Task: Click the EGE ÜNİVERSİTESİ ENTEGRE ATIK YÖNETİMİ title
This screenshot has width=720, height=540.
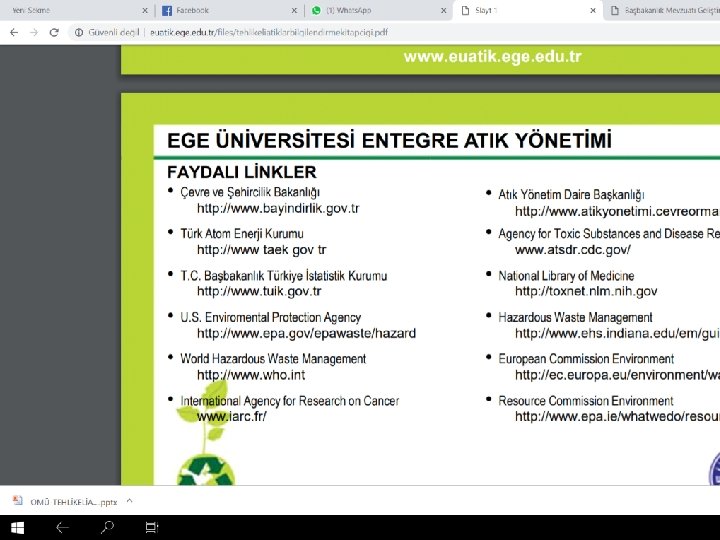Action: (x=389, y=141)
